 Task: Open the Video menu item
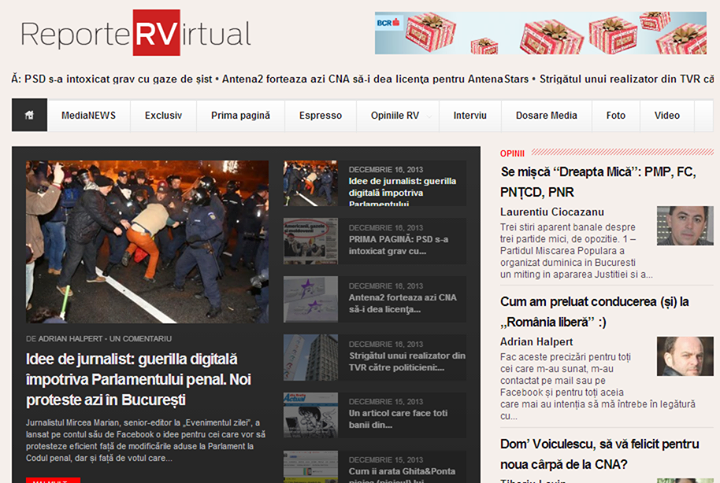[x=667, y=115]
